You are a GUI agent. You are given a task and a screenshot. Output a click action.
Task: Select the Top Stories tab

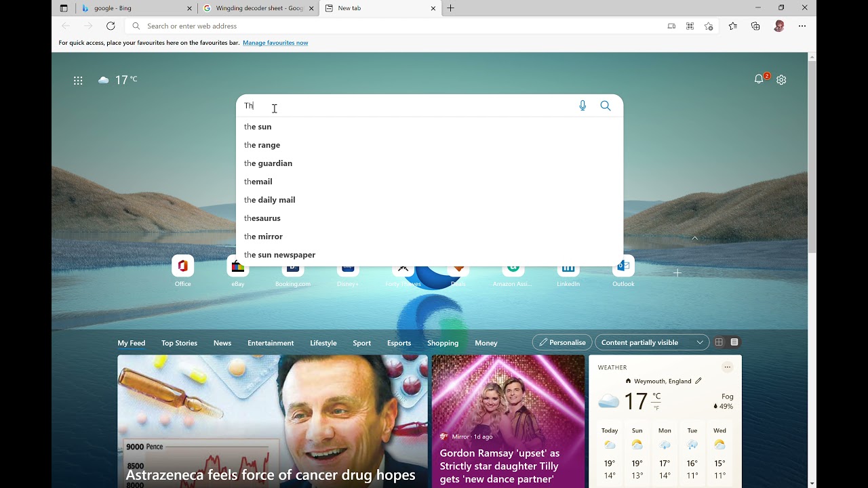tap(179, 343)
